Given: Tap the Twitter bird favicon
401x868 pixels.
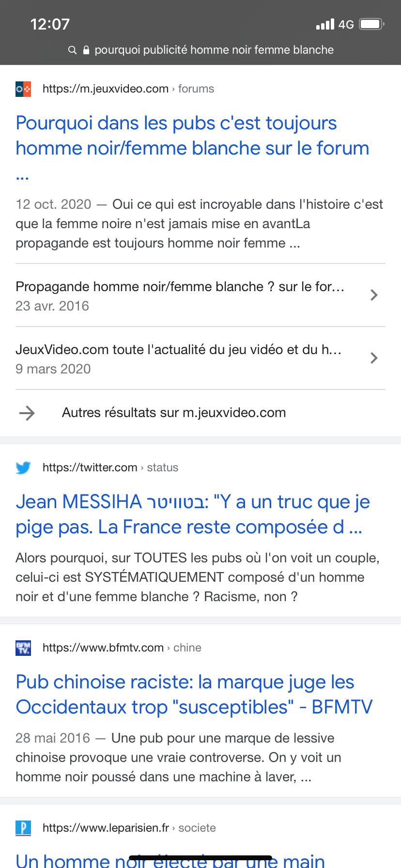Looking at the screenshot, I should click(x=23, y=467).
